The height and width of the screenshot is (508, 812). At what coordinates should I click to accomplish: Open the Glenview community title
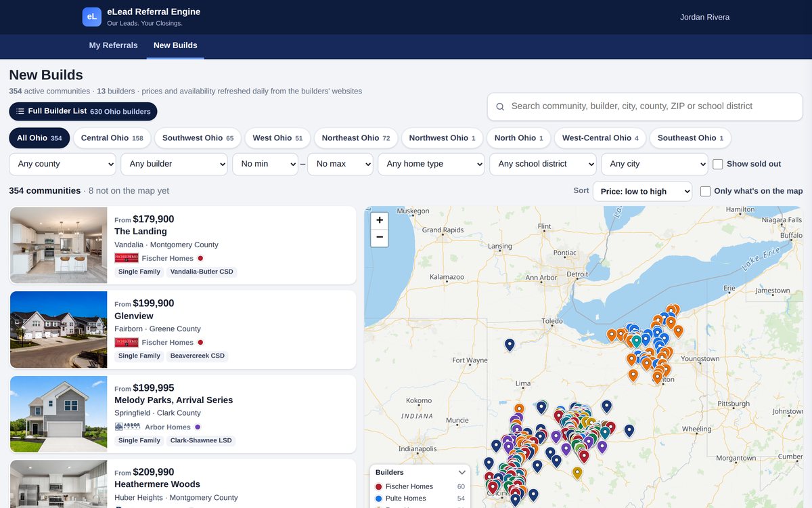pyautogui.click(x=134, y=316)
